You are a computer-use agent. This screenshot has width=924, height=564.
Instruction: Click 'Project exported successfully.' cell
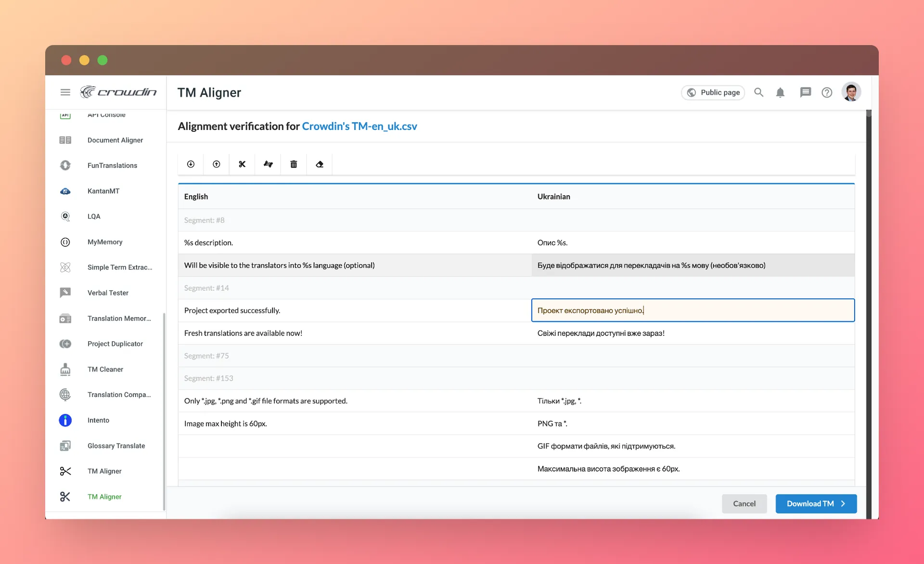point(355,310)
